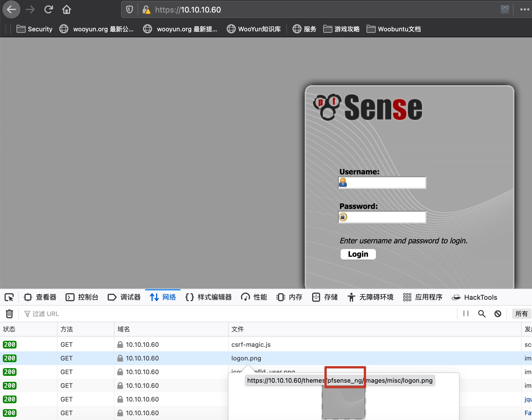Open the Security bookmarks folder

coord(34,29)
